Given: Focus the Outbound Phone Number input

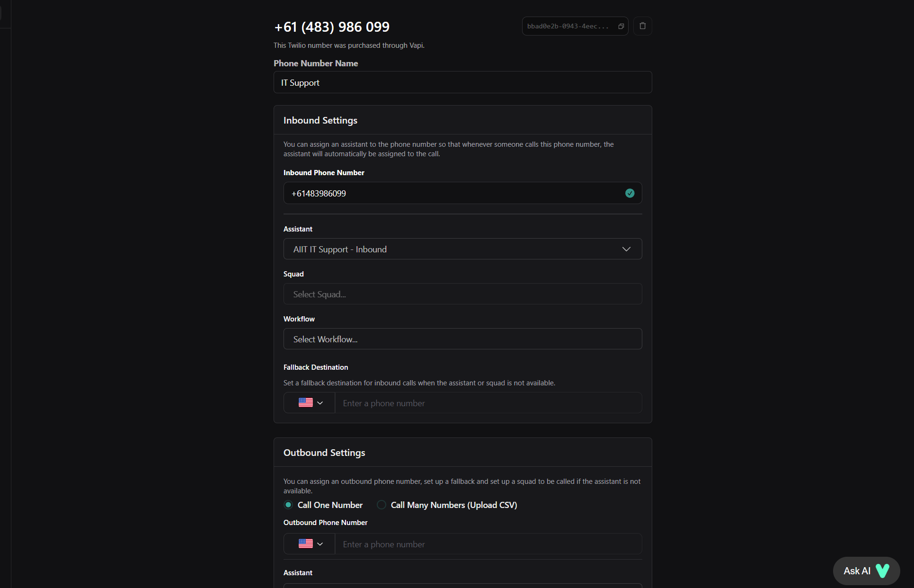Looking at the screenshot, I should [x=488, y=544].
